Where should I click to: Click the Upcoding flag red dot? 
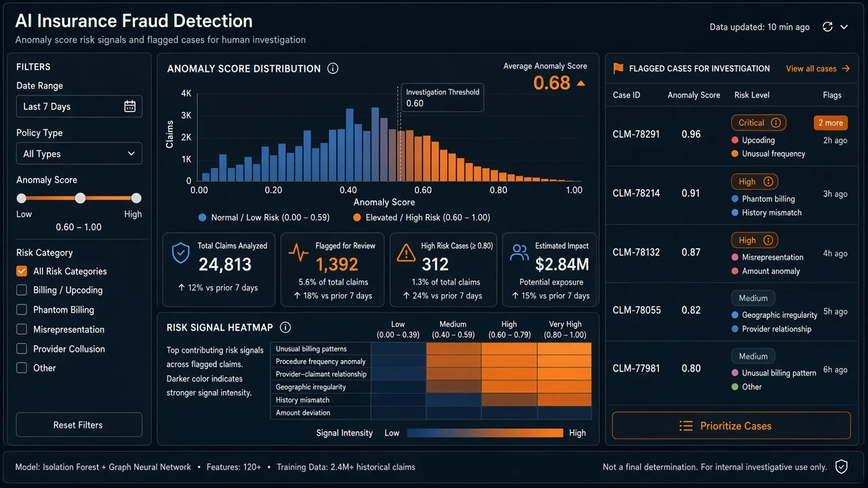[x=735, y=140]
